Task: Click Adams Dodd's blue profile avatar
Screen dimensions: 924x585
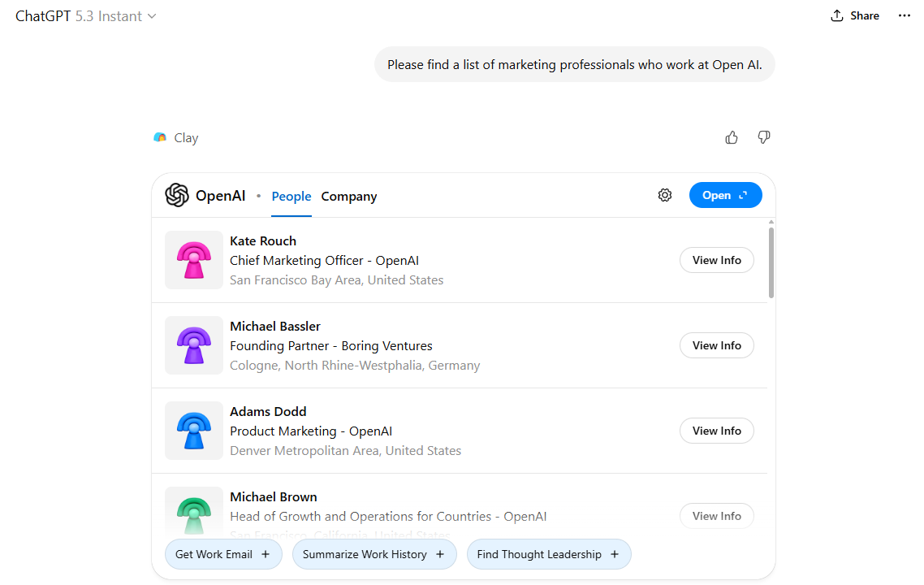Action: coord(194,431)
